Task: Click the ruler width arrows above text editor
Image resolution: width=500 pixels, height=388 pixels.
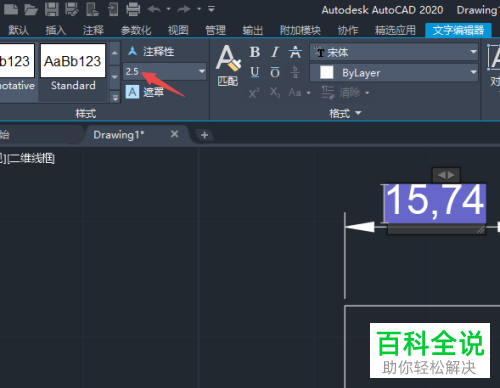Action: [446, 175]
